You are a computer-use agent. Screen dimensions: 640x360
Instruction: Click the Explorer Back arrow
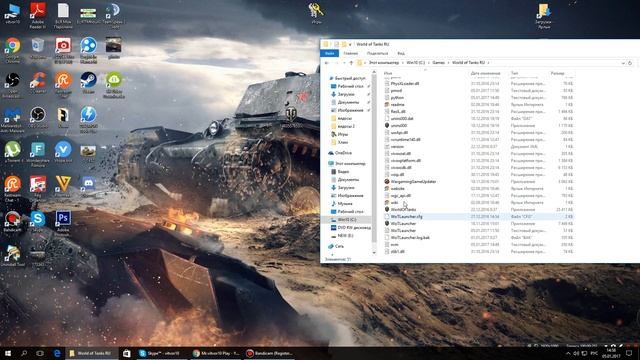coord(327,63)
